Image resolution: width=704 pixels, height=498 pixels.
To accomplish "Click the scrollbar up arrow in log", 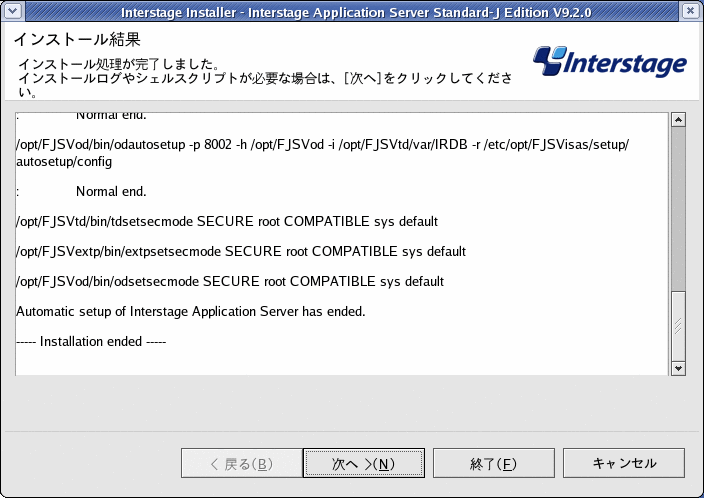I will (678, 119).
